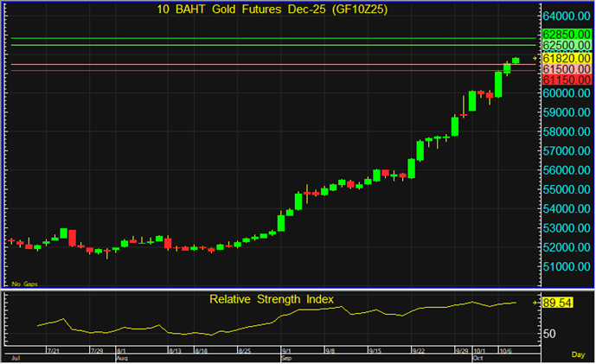Select the red horizontal line on chart
The height and width of the screenshot is (364, 596).
260,71
